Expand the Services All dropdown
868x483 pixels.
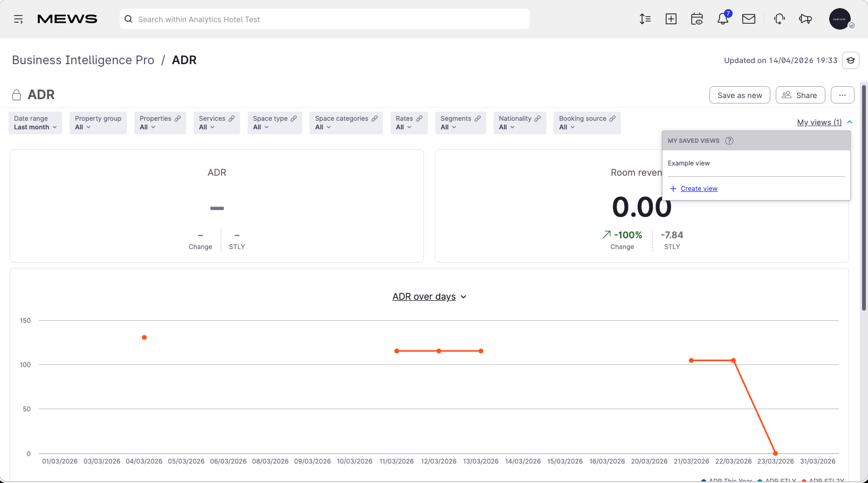click(x=217, y=123)
